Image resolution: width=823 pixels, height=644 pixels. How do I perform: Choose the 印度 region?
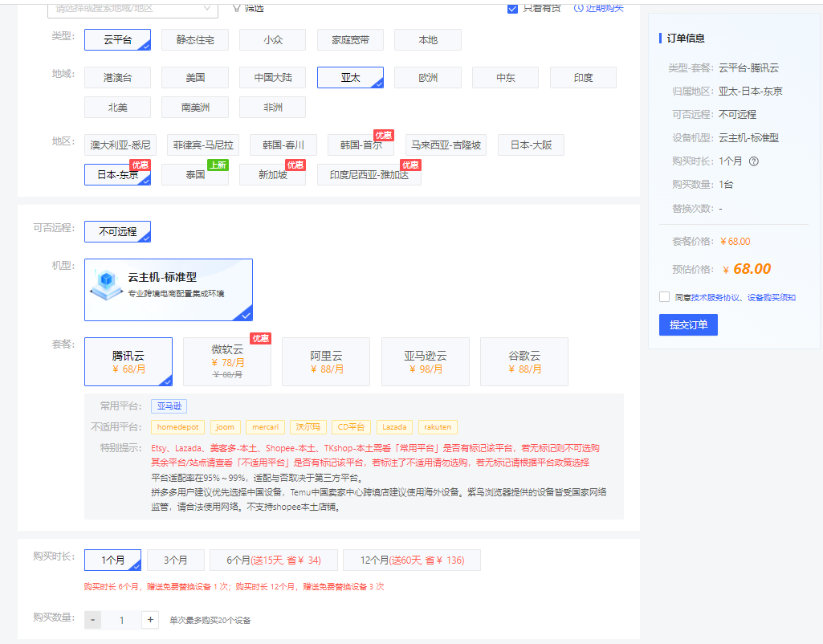[x=583, y=78]
